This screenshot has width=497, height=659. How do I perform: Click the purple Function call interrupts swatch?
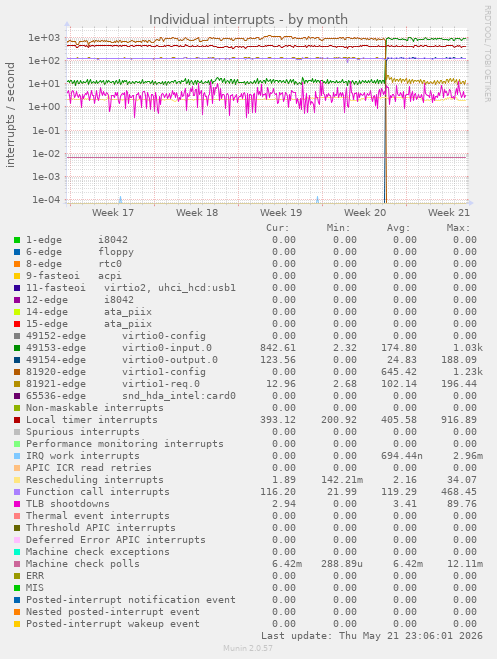(17, 492)
